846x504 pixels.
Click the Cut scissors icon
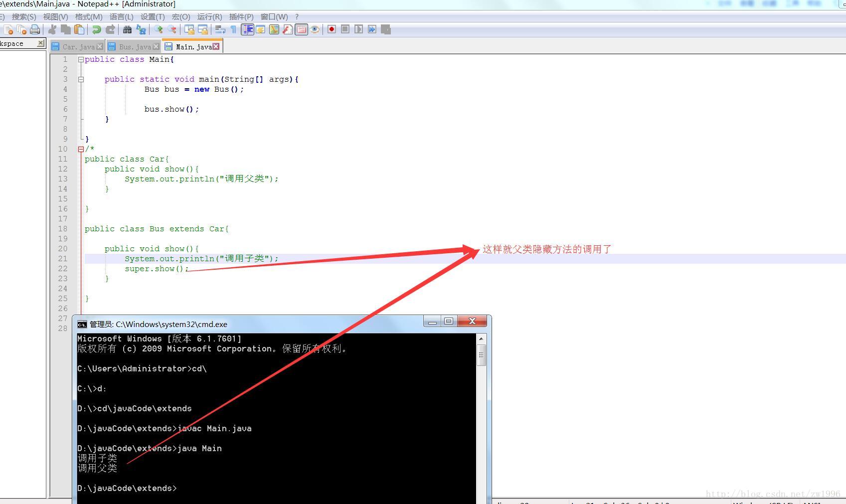[x=52, y=29]
